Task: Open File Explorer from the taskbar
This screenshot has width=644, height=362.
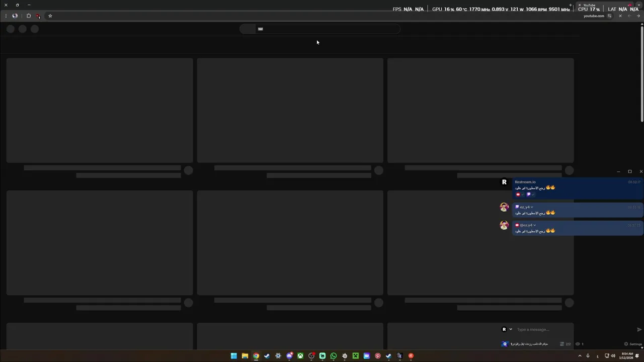Action: [245, 356]
